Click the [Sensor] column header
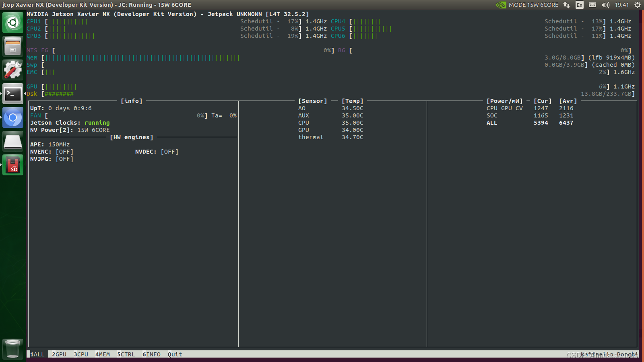 313,101
